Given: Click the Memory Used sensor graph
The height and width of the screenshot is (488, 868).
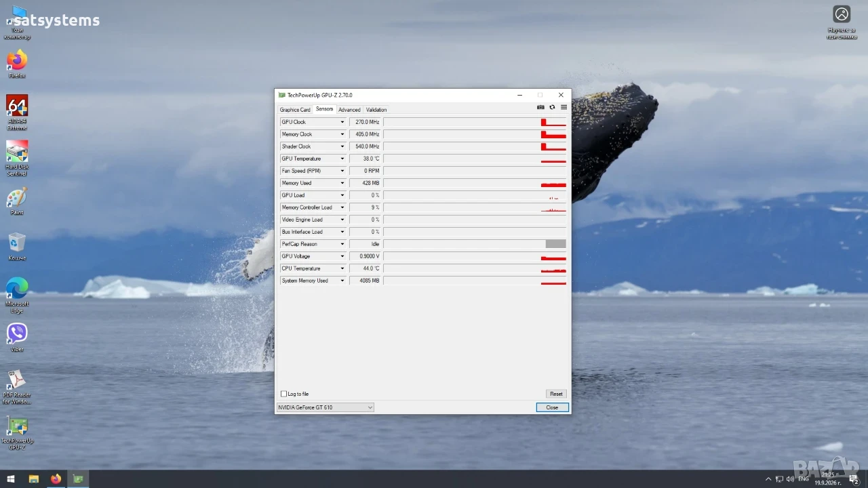Looking at the screenshot, I should click(x=475, y=183).
